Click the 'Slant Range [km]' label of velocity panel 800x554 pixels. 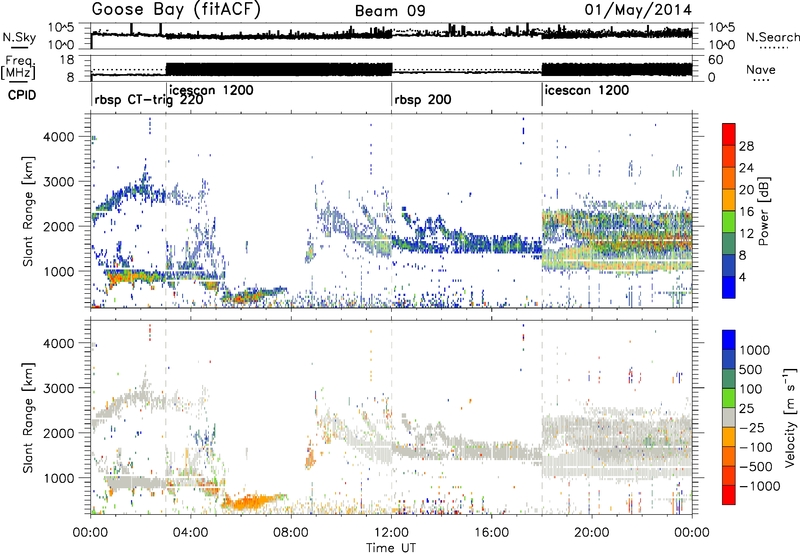tap(28, 417)
